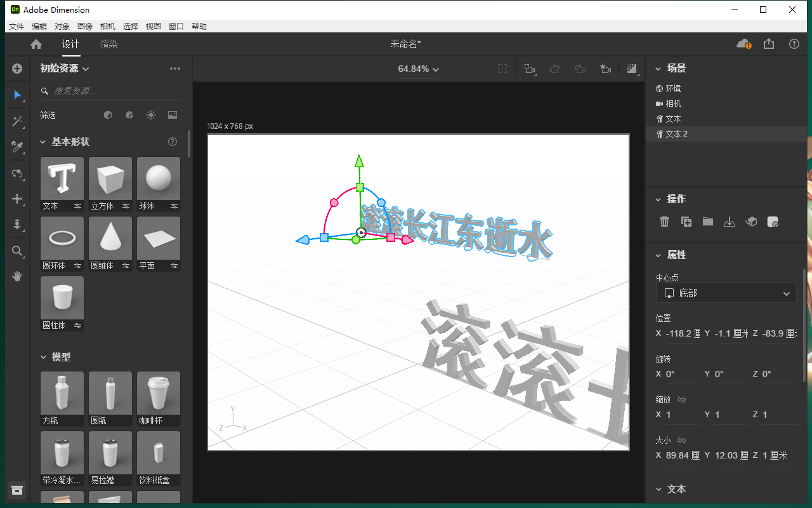Click the Duplicate icon under 操作
This screenshot has height=508, width=812.
point(686,222)
